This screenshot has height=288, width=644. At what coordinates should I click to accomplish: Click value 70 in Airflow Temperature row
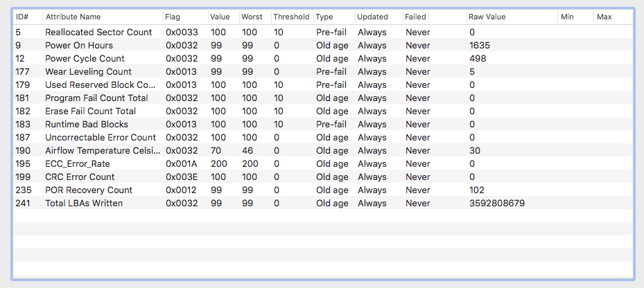point(216,150)
